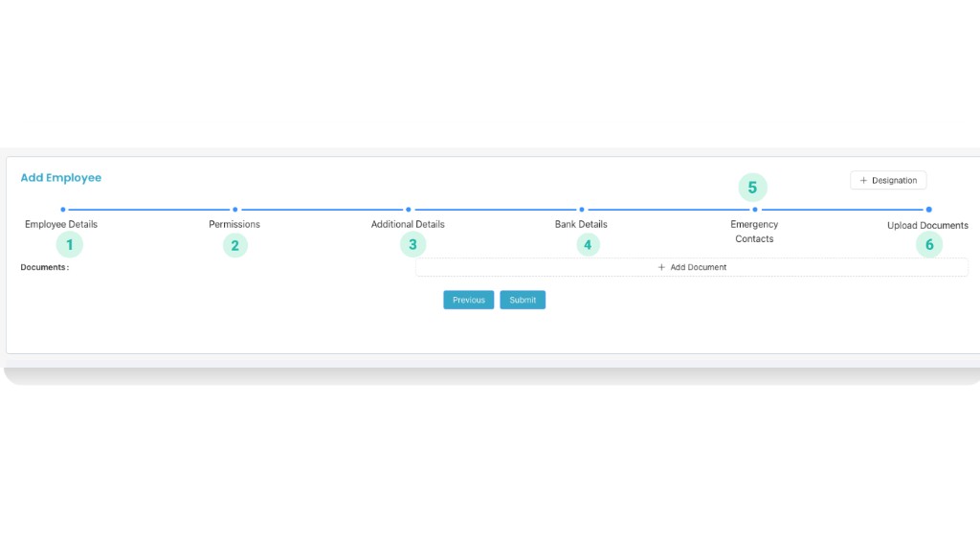This screenshot has height=560, width=980.
Task: Select the numbered circle for step 6
Action: 928,244
